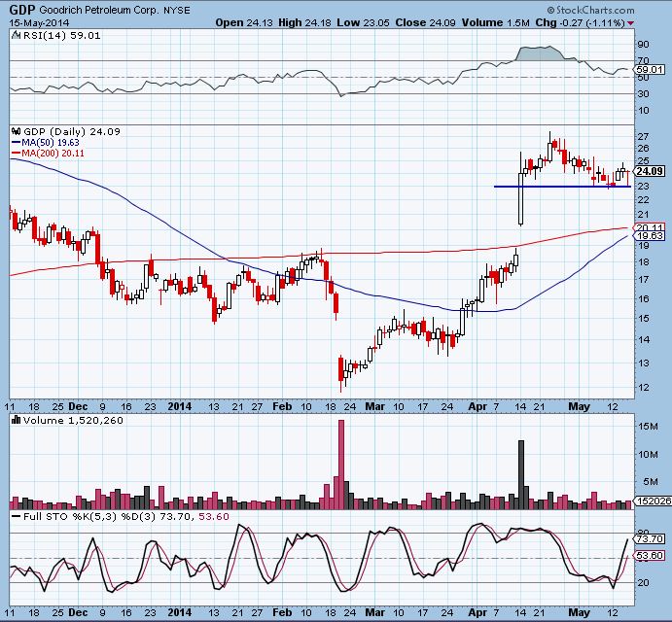This screenshot has height=622, width=672.
Task: Click the 73.70 stochastic %K axis tag
Action: point(651,538)
